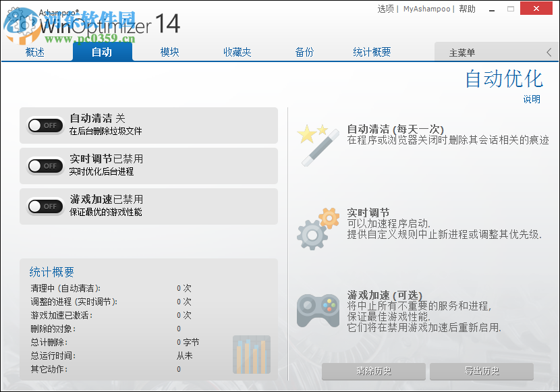Switch to the 概述 tab
This screenshot has height=392, width=560.
click(34, 51)
